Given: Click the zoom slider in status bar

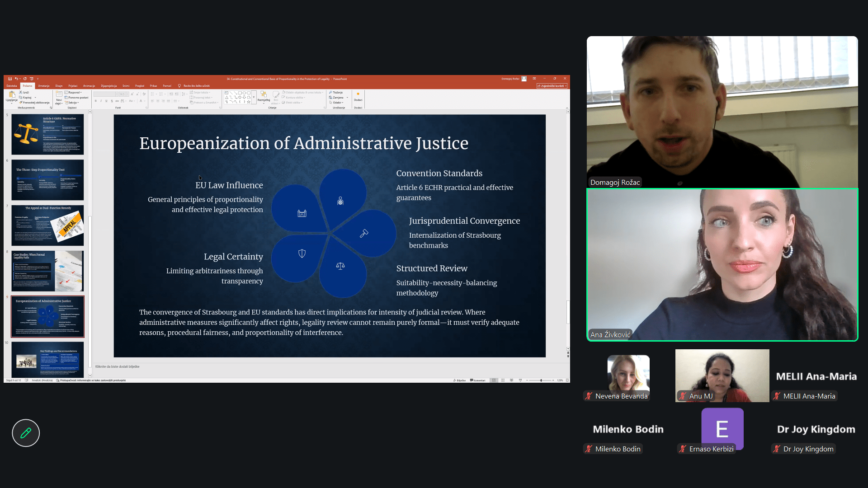Looking at the screenshot, I should point(541,380).
